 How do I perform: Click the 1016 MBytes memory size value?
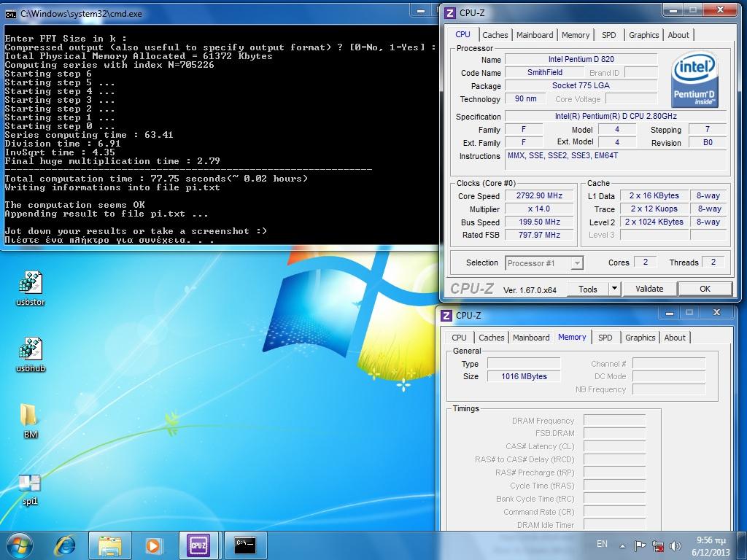point(524,377)
